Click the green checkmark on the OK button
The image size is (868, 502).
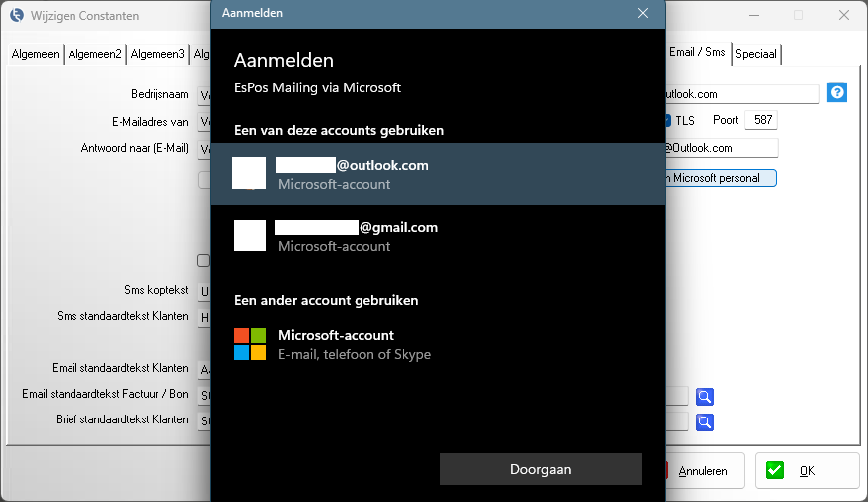pyautogui.click(x=775, y=470)
